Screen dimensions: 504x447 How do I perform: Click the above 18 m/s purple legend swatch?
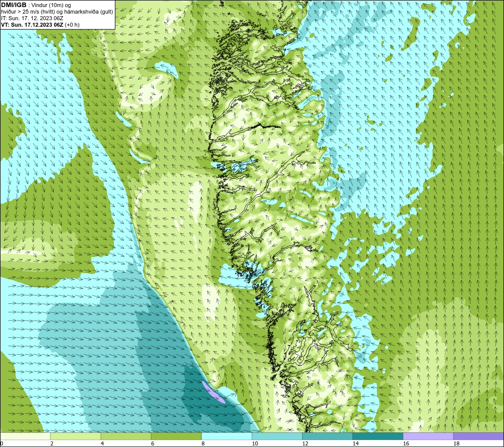479,436
